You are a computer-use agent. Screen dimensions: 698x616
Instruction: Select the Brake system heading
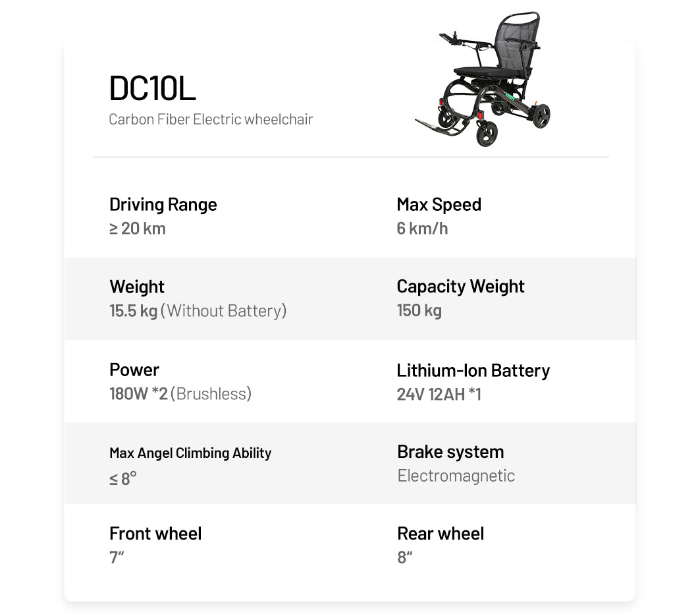click(x=450, y=452)
